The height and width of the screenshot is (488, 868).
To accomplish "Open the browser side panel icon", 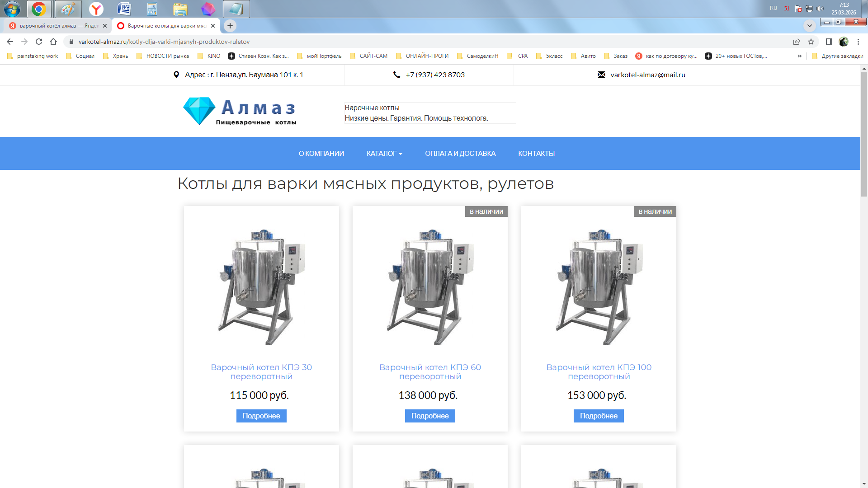I will pos(829,42).
